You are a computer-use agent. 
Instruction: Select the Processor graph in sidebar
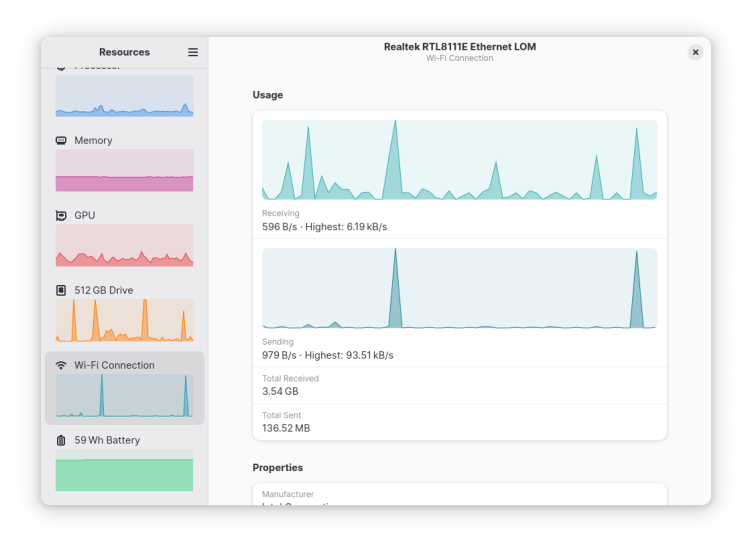pos(124,95)
